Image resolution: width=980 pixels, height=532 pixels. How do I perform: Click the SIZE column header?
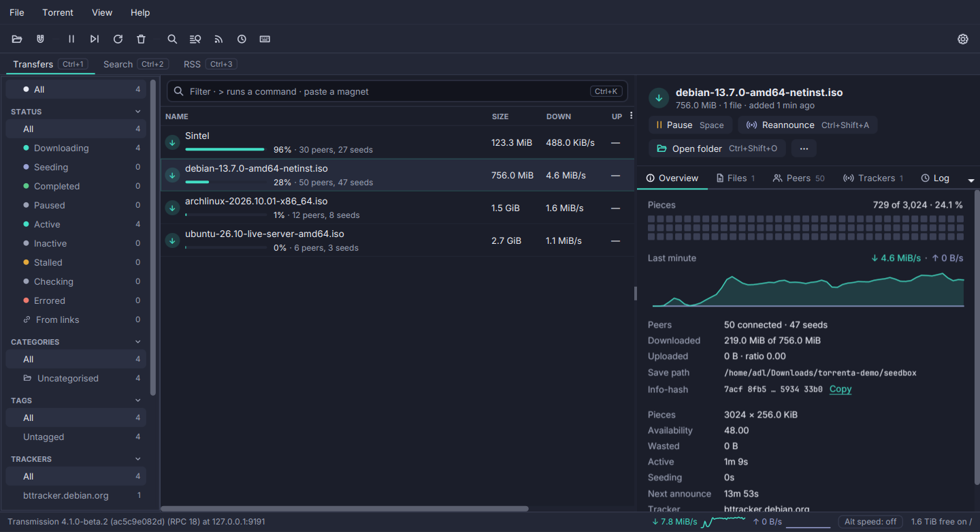click(500, 116)
